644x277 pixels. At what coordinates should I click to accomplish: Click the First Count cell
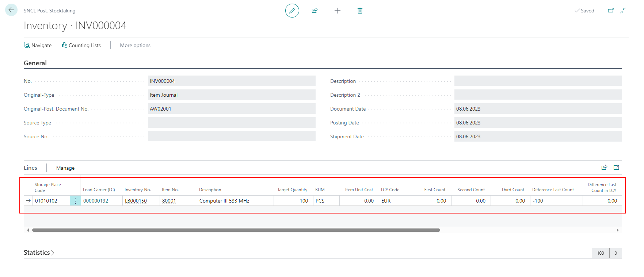click(431, 201)
